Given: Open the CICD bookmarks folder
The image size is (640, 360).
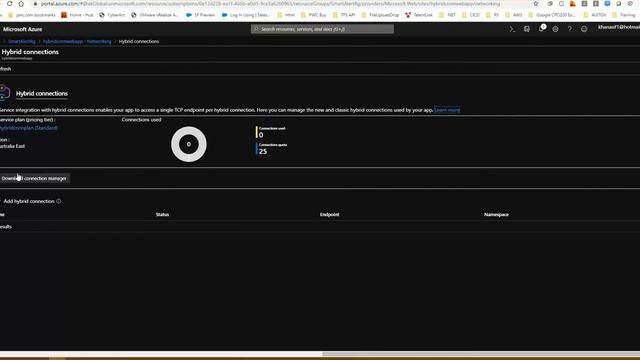Looking at the screenshot, I should 471,15.
